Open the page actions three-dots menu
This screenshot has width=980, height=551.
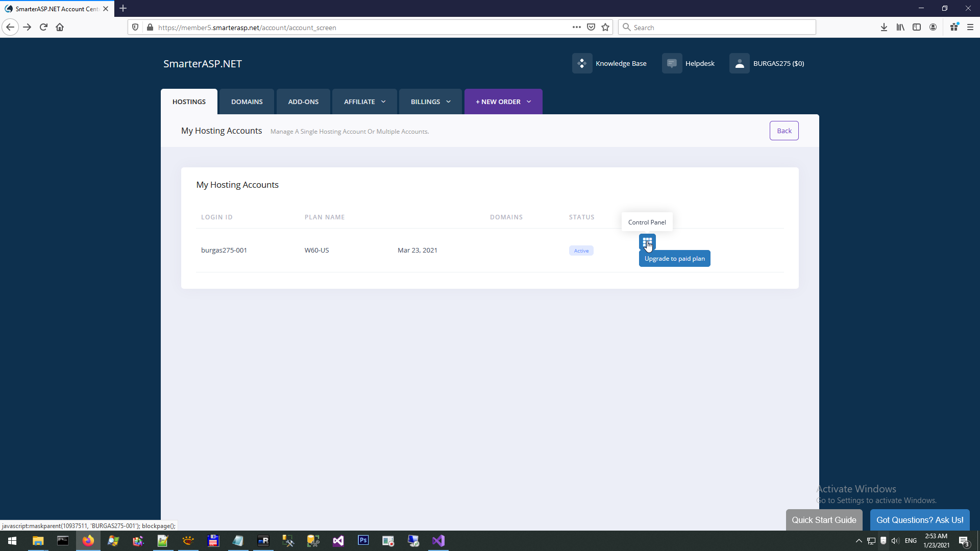pos(576,28)
